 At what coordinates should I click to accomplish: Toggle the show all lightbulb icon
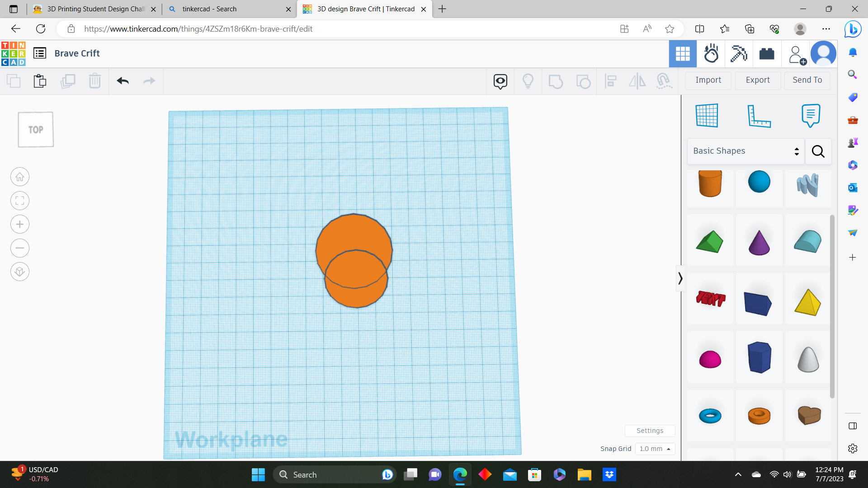[x=528, y=81]
